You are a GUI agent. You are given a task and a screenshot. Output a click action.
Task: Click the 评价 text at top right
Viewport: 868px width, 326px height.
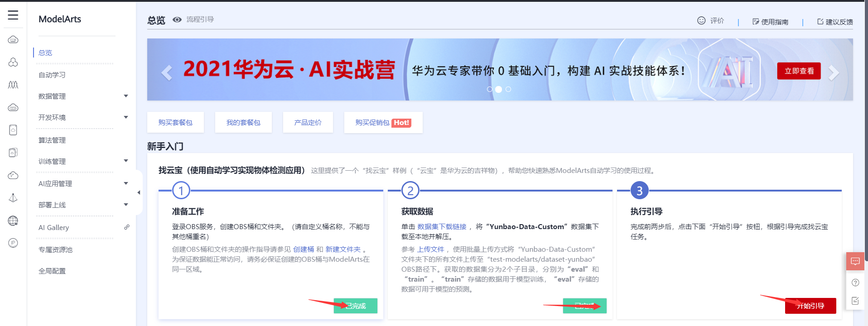[x=717, y=20]
